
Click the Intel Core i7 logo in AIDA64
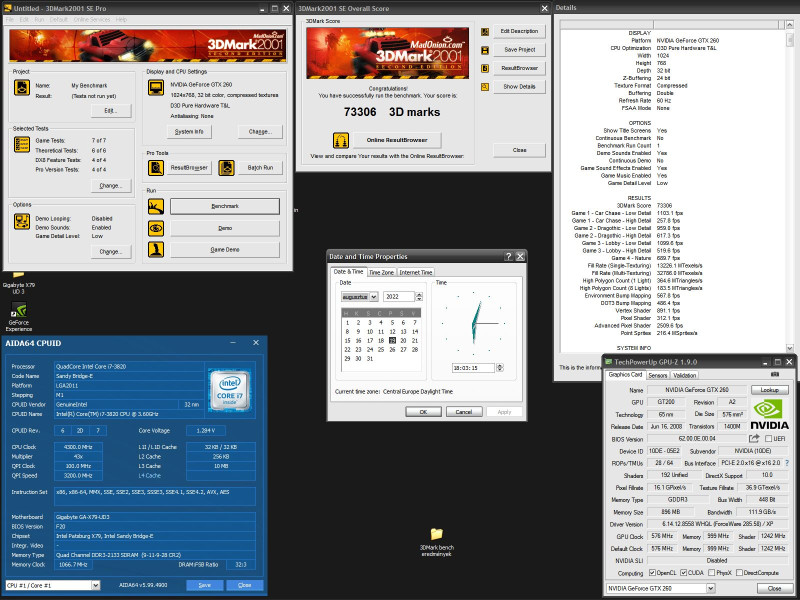230,390
